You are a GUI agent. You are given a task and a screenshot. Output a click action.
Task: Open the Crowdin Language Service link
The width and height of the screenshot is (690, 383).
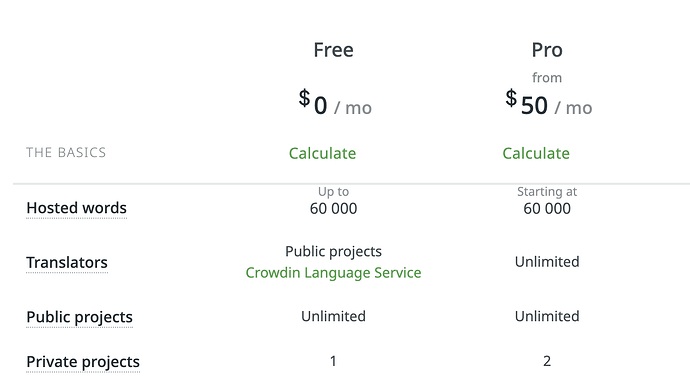pyautogui.click(x=333, y=273)
